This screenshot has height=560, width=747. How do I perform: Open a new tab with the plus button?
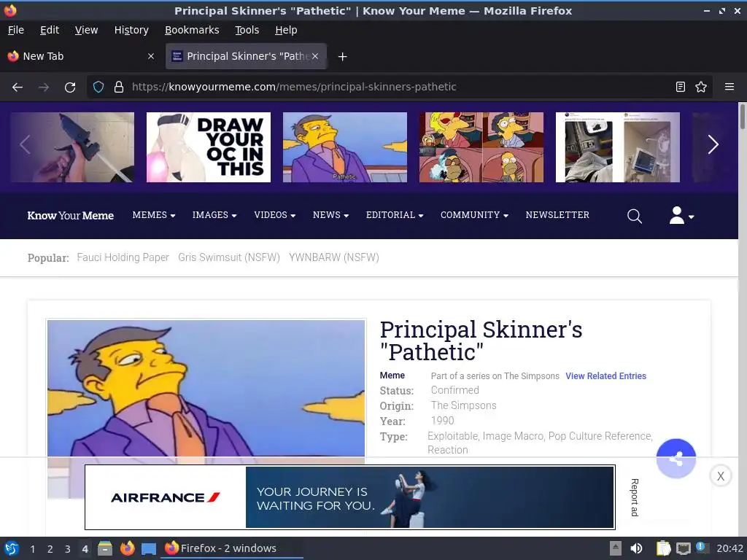tap(342, 57)
